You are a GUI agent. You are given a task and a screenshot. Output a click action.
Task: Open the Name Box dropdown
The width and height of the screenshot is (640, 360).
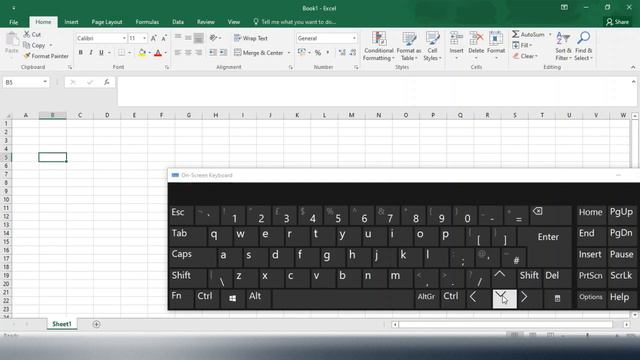coord(45,82)
